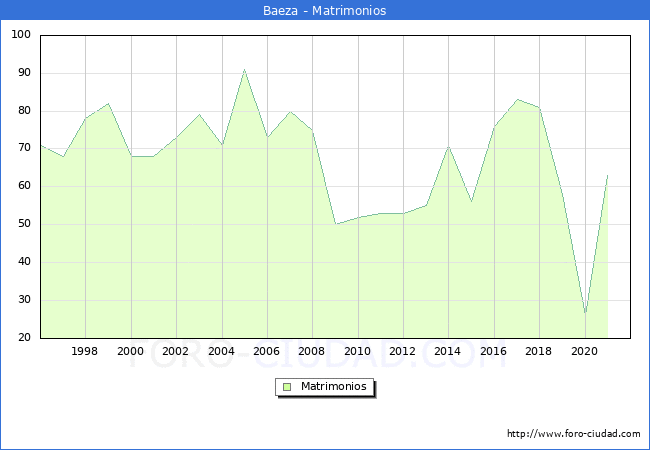Click y-axis label 80

[x=24, y=110]
